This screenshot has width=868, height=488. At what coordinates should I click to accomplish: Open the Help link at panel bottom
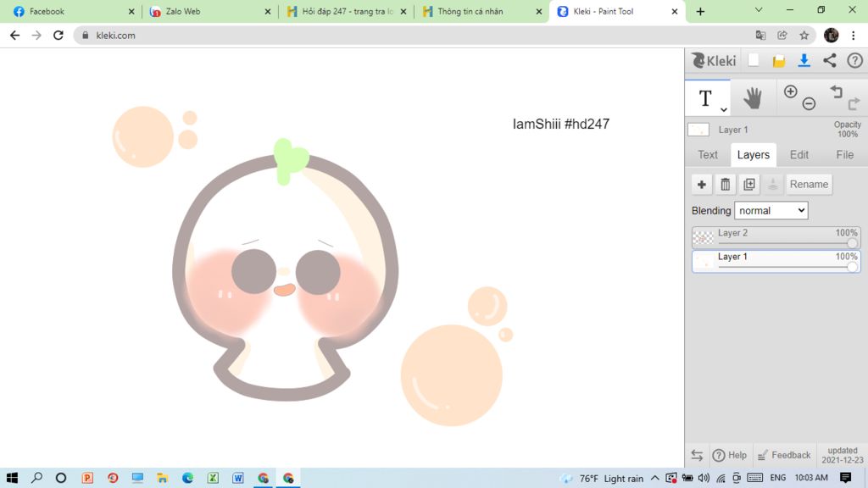(x=730, y=455)
